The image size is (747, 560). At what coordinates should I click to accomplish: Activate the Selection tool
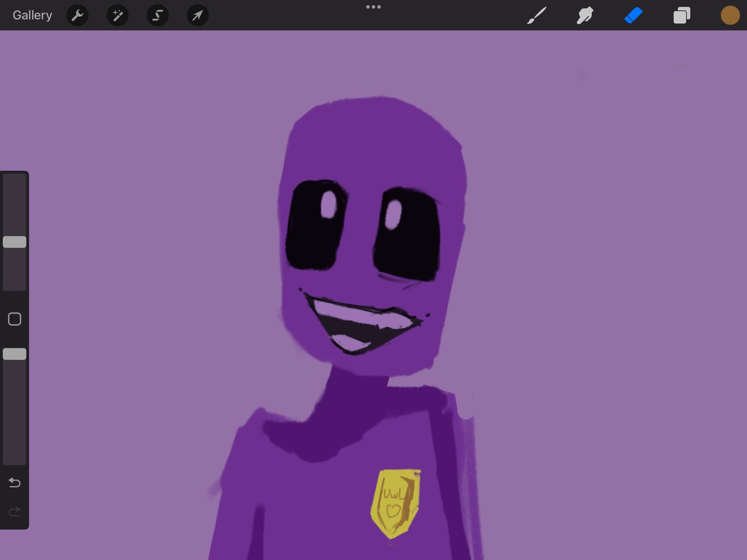point(157,16)
